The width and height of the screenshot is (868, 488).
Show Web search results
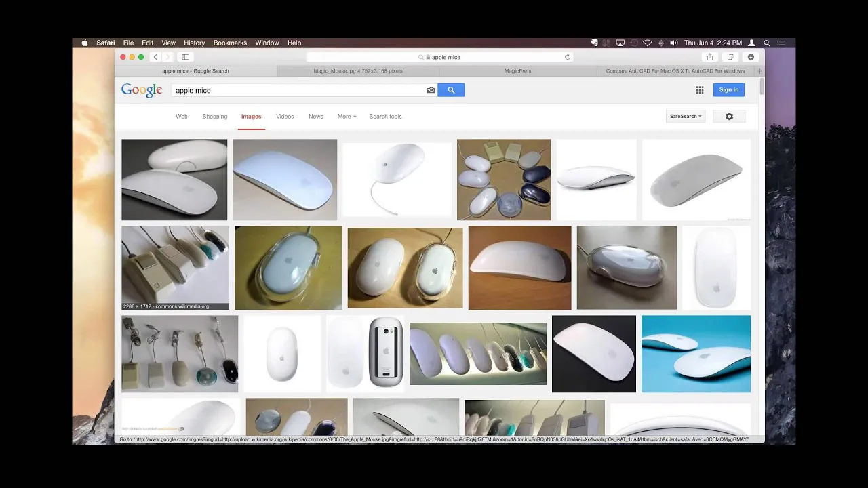coord(182,117)
